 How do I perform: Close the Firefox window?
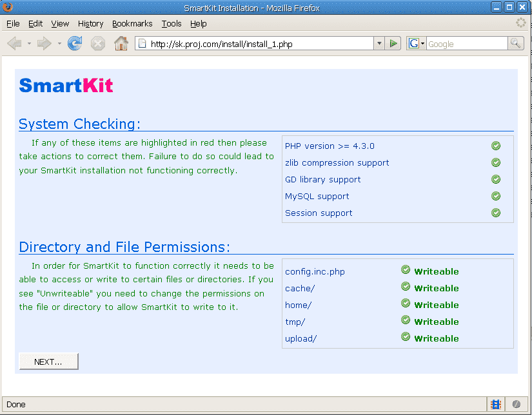pyautogui.click(x=522, y=7)
